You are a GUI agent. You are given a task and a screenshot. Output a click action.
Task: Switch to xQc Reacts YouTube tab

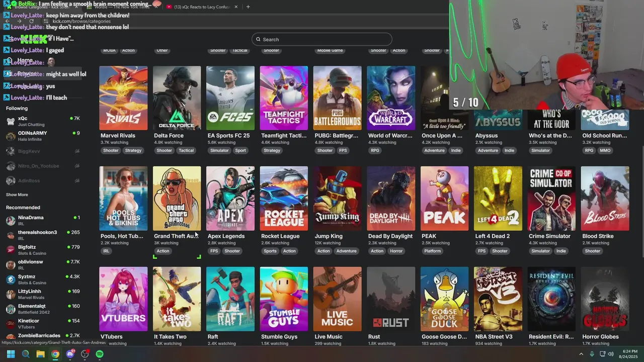201,7
